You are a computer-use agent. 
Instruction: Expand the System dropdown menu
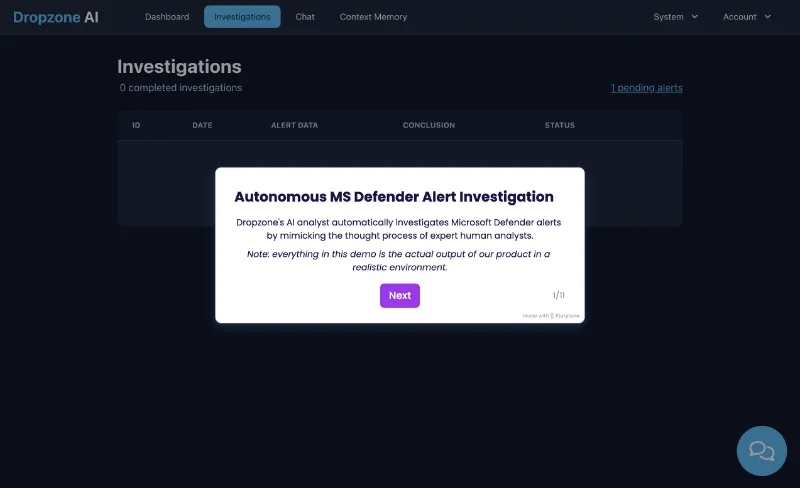tap(675, 17)
